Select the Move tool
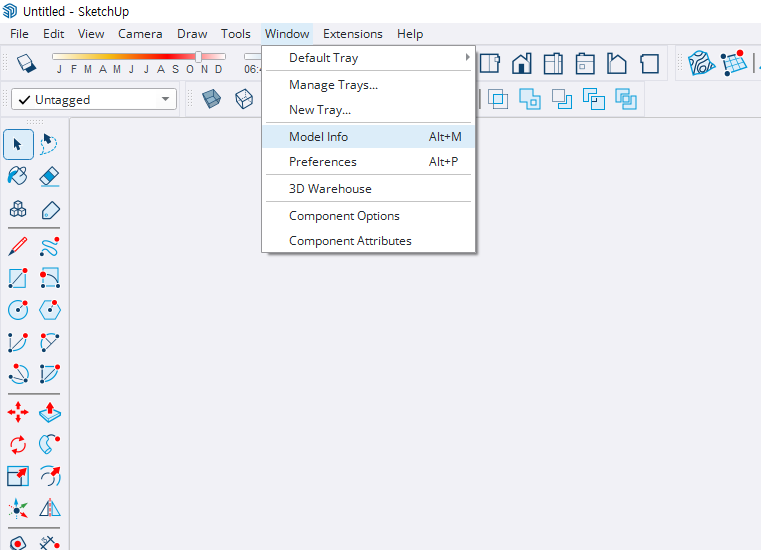Screen dimensions: 761x550 point(18,412)
